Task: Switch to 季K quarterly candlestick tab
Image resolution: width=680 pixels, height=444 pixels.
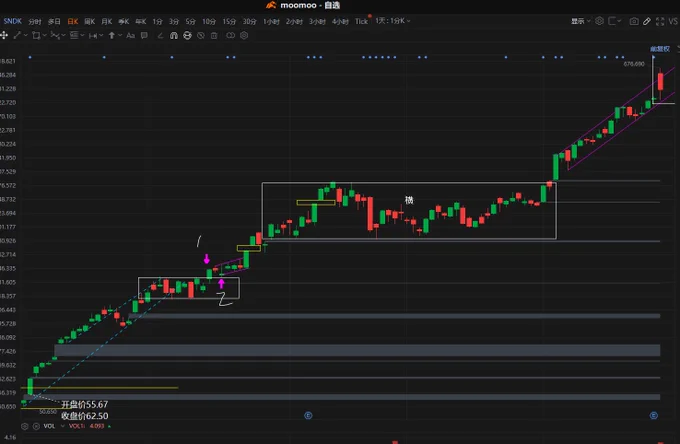Action: click(x=124, y=22)
